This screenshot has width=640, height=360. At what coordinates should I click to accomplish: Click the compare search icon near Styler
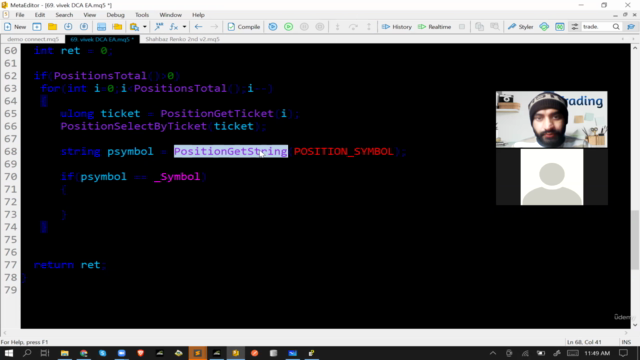click(495, 27)
